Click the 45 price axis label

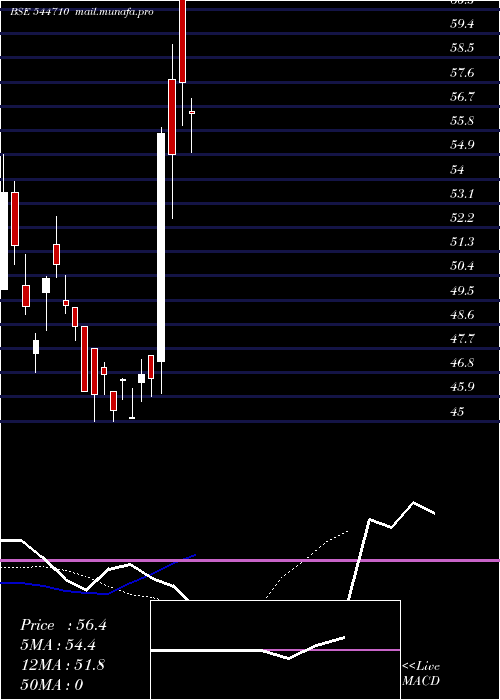[x=458, y=411]
